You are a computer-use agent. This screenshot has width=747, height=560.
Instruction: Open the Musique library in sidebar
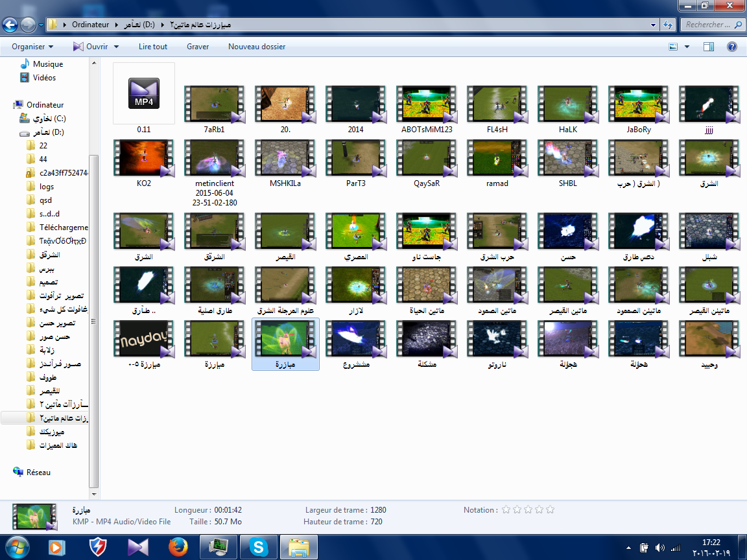tap(47, 64)
